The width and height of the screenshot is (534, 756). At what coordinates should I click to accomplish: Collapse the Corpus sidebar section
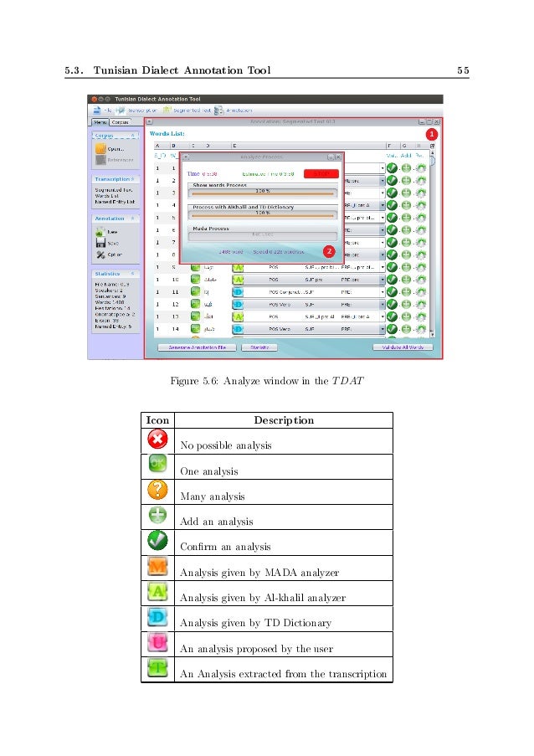coord(133,136)
